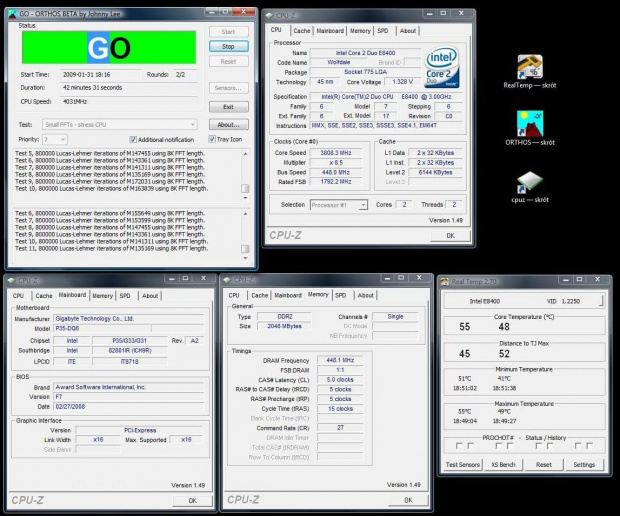
Task: Click the VID value 1.2250 in Real Temp
Action: tap(571, 301)
